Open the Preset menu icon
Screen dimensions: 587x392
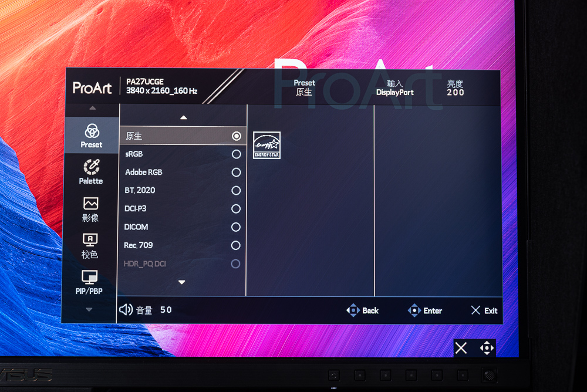(92, 131)
